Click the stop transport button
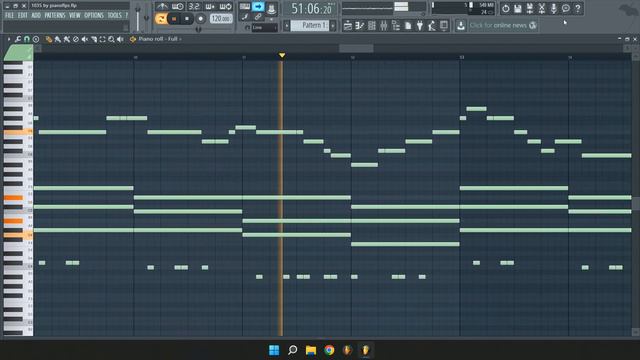 [x=187, y=19]
